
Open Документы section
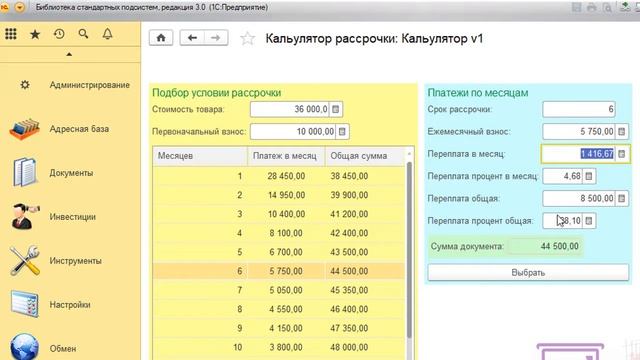pos(71,173)
